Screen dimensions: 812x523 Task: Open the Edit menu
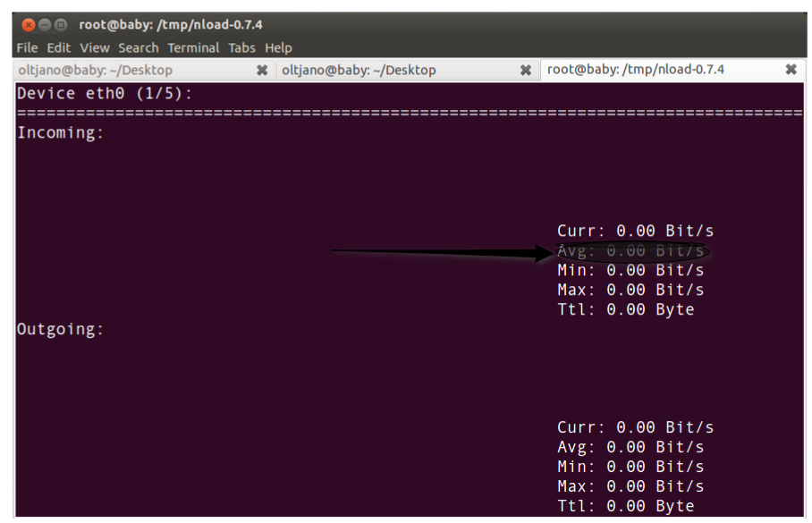point(58,47)
